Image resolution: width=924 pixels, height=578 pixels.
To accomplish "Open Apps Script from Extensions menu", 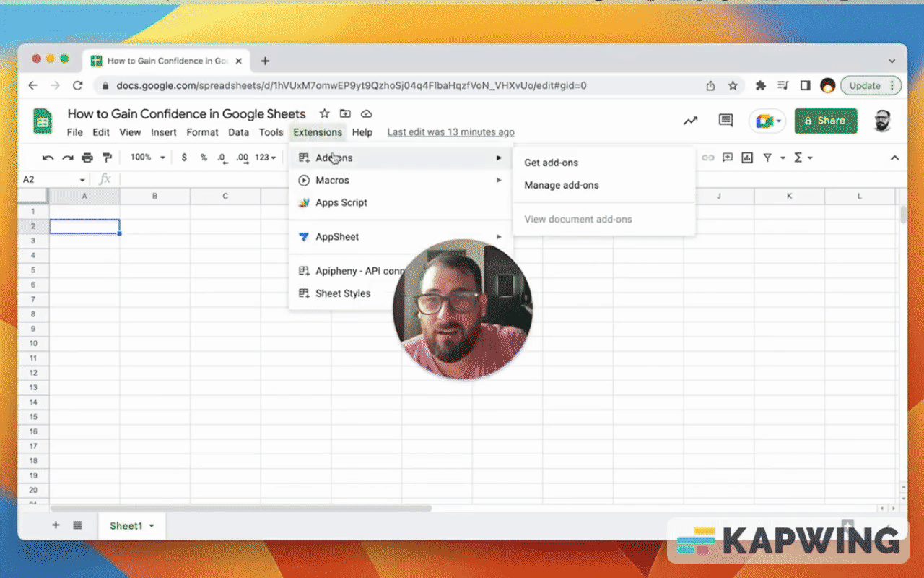I will [x=401, y=202].
